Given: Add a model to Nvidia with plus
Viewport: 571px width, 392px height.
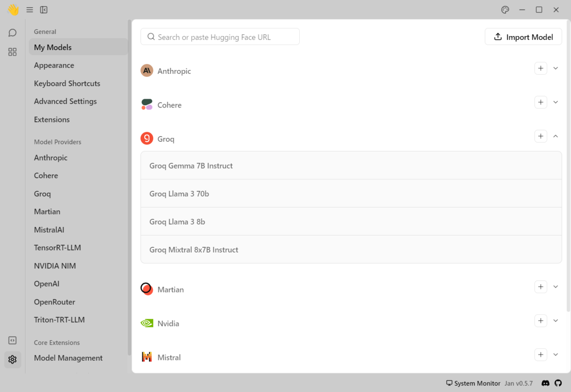Looking at the screenshot, I should coord(541,321).
